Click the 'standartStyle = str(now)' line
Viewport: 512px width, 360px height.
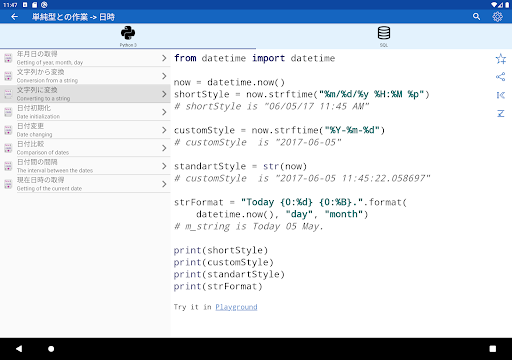coord(240,166)
